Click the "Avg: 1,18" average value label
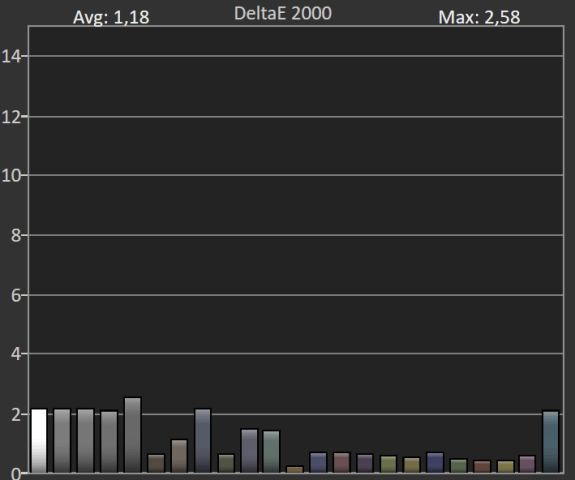This screenshot has width=575, height=480. pyautogui.click(x=111, y=17)
